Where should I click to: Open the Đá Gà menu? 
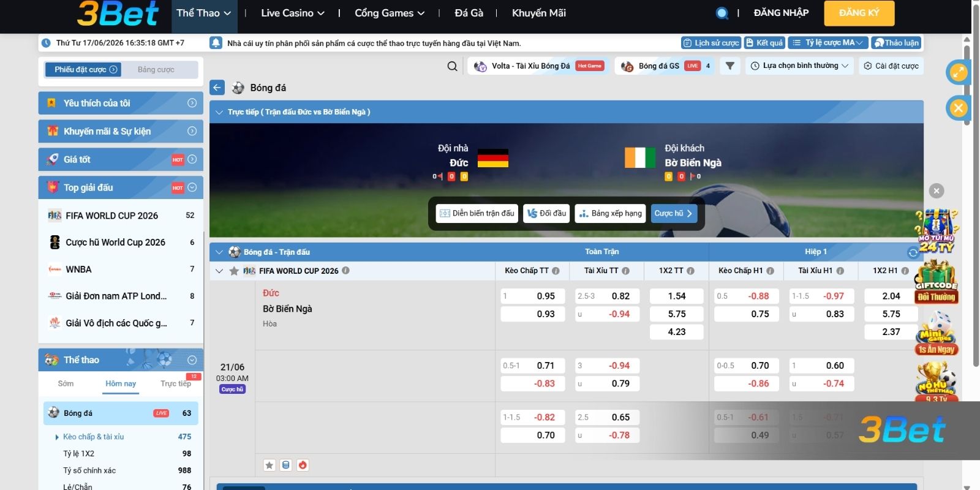click(469, 13)
